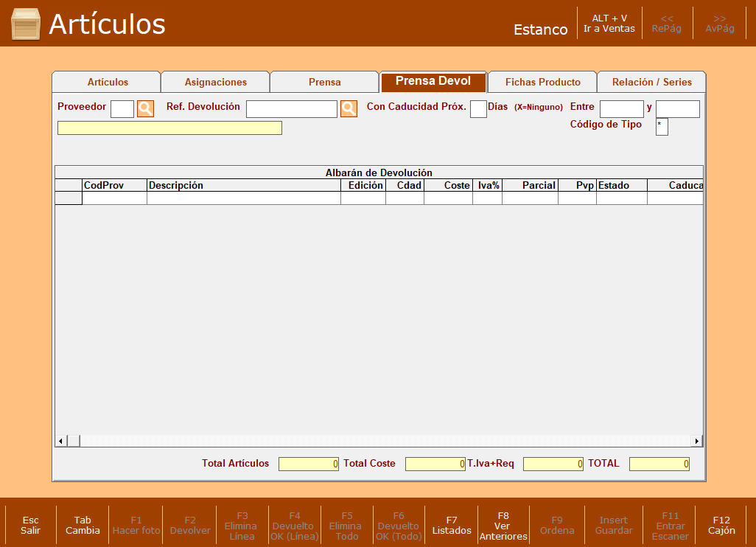Image resolution: width=756 pixels, height=547 pixels.
Task: Click the Descripción column header
Action: pos(243,185)
